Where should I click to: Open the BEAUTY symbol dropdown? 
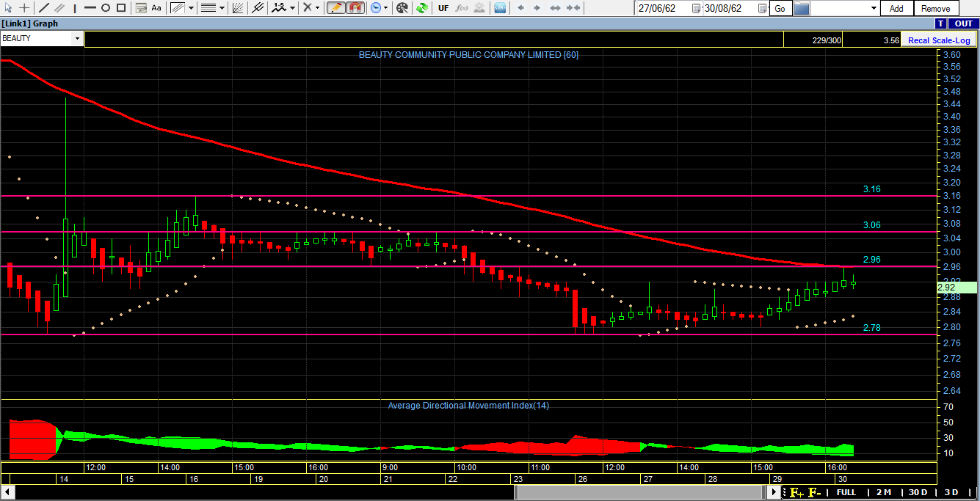click(x=77, y=38)
